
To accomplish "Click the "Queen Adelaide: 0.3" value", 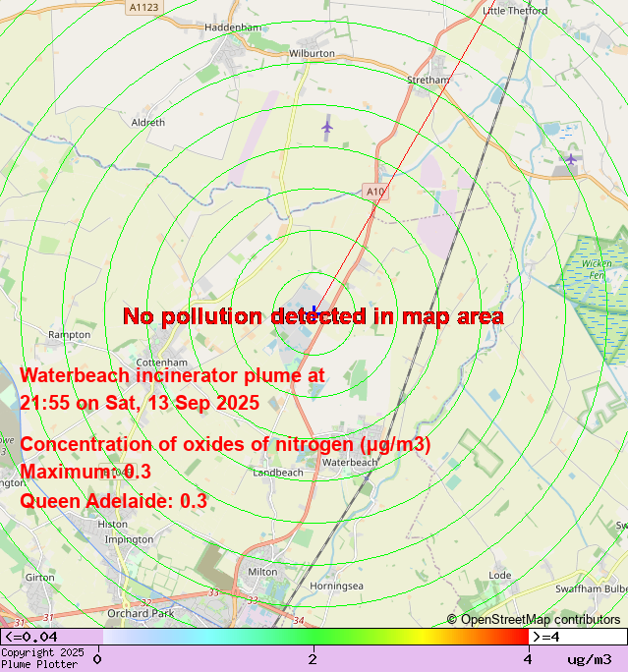I will tap(114, 501).
